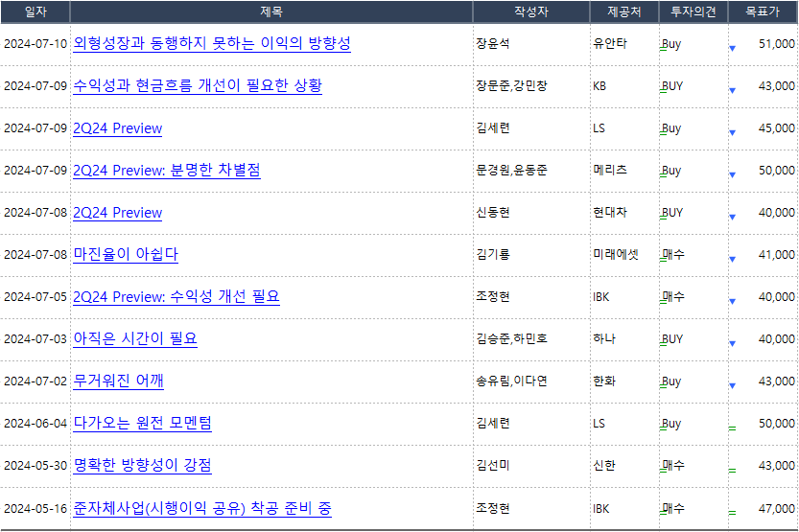The image size is (799, 532).
Task: Open report '명확한 방향성이 강점'
Action: tap(142, 465)
